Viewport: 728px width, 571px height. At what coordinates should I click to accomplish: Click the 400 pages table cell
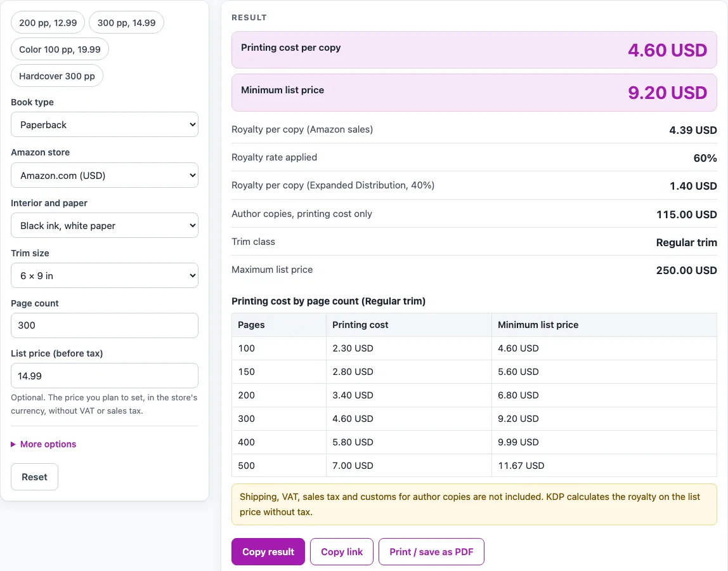279,442
